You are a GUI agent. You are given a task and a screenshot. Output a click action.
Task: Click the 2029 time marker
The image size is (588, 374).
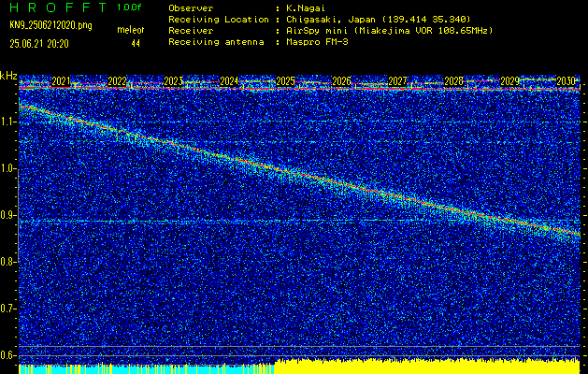[x=509, y=81]
